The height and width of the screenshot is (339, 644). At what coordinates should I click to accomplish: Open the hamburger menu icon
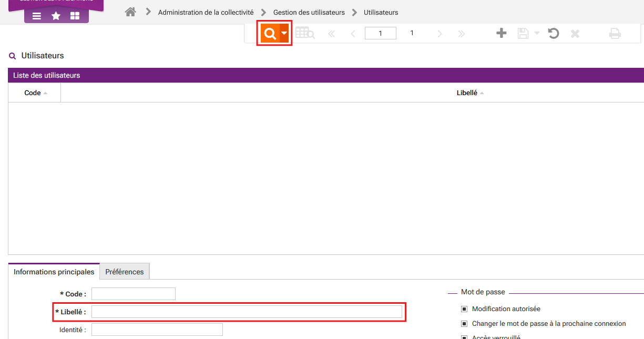coord(37,16)
